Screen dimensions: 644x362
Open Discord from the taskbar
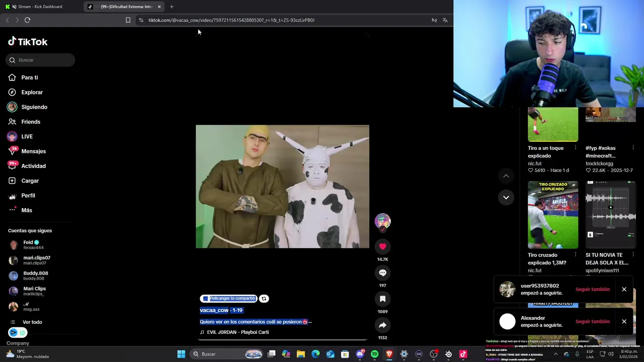pyautogui.click(x=360, y=354)
